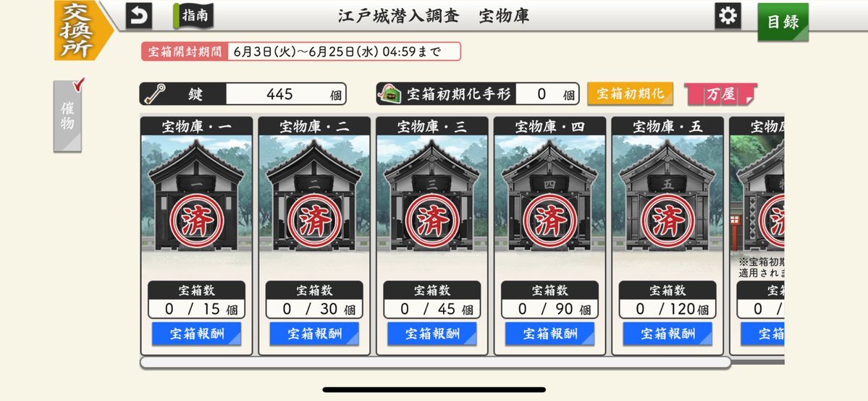
Task: Select the 宝物庫・一 storehouse thumbnail
Action: tap(196, 194)
